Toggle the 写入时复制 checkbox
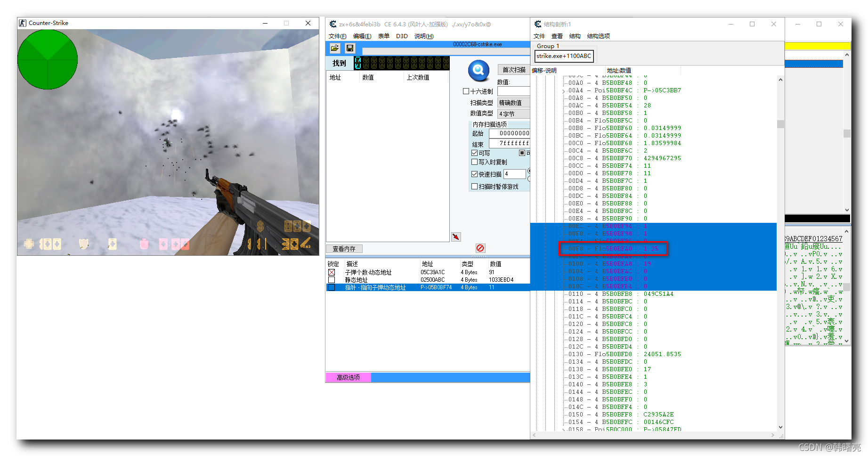This screenshot has height=456, width=868. [x=474, y=162]
